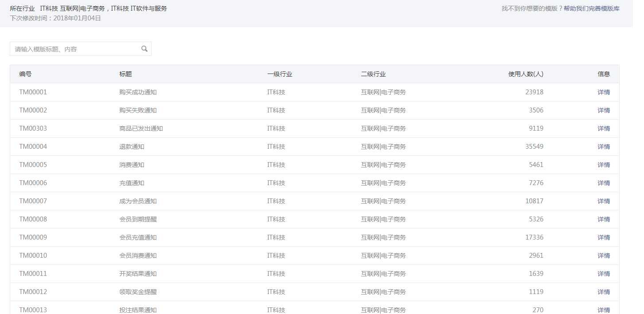Click the title 会员到期提醒

[138, 219]
